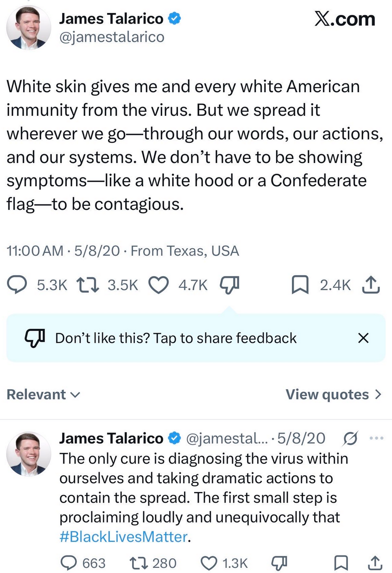Dismiss the share feedback banner

(x=364, y=338)
